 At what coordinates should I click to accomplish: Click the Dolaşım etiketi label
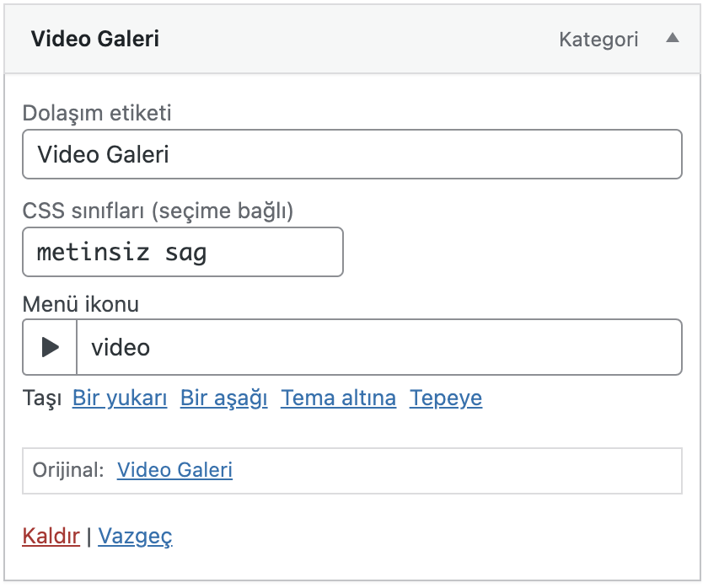point(97,113)
